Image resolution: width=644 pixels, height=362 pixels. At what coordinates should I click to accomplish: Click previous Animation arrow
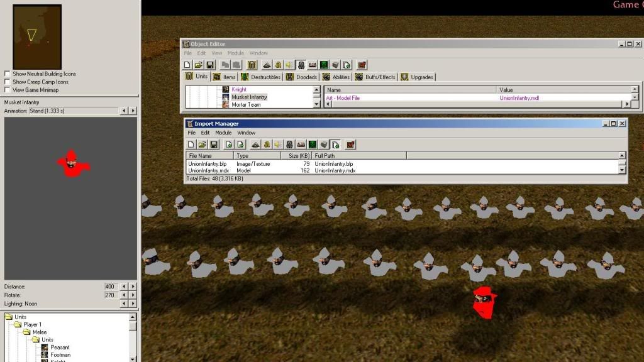124,111
